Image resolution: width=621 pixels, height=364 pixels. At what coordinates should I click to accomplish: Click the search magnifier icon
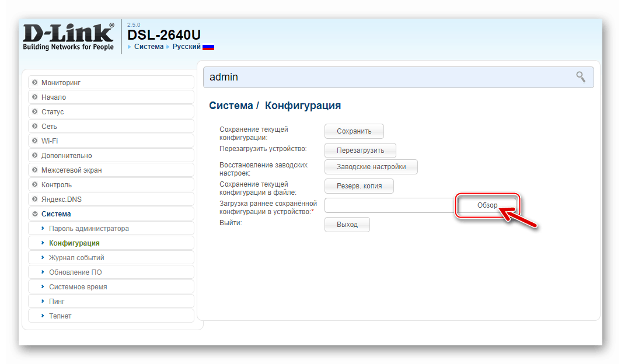(581, 77)
